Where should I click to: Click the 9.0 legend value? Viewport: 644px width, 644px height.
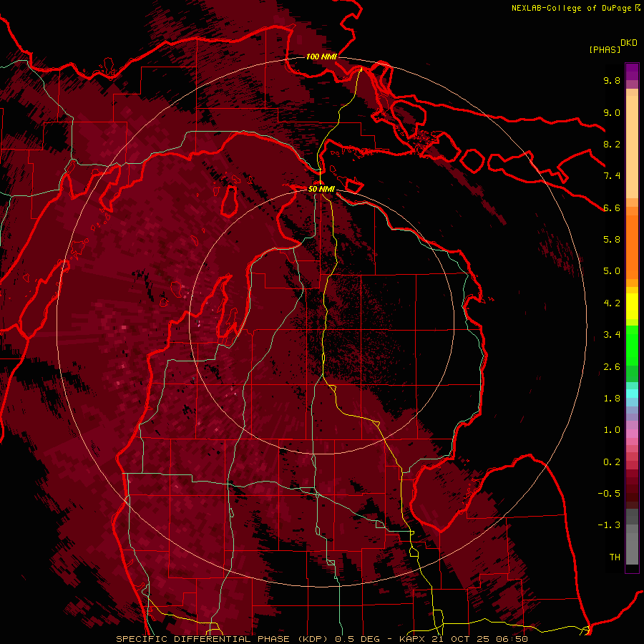612,112
